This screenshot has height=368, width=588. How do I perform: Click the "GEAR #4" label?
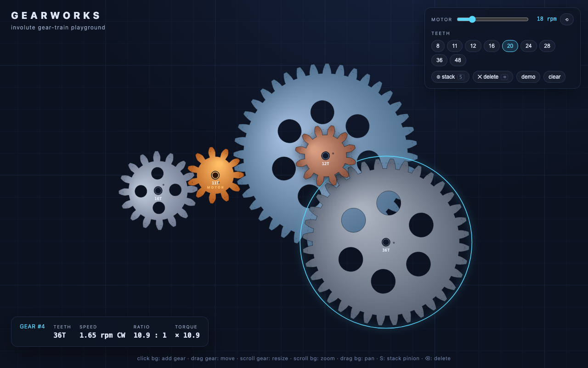point(32,327)
